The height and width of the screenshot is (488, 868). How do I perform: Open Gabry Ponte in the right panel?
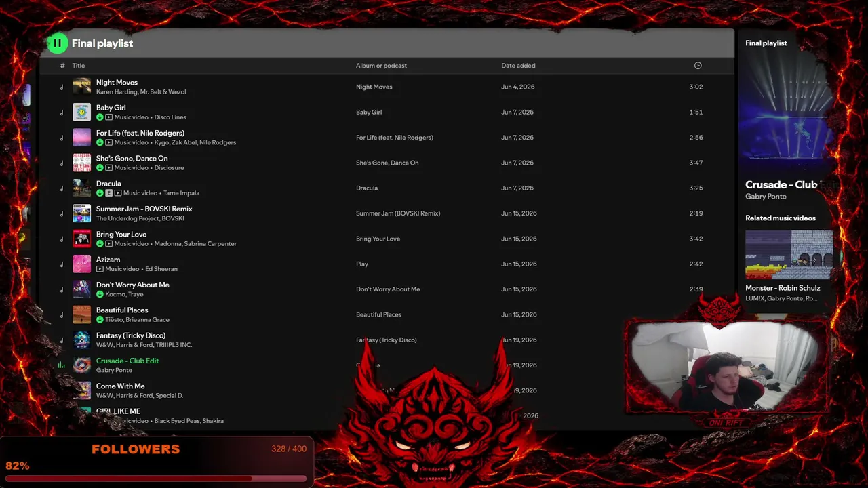pyautogui.click(x=766, y=197)
